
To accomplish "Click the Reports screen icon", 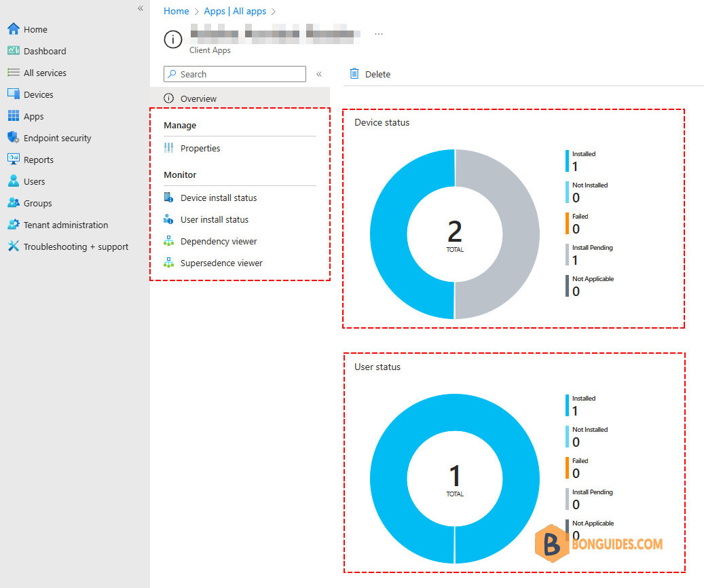I will (14, 159).
